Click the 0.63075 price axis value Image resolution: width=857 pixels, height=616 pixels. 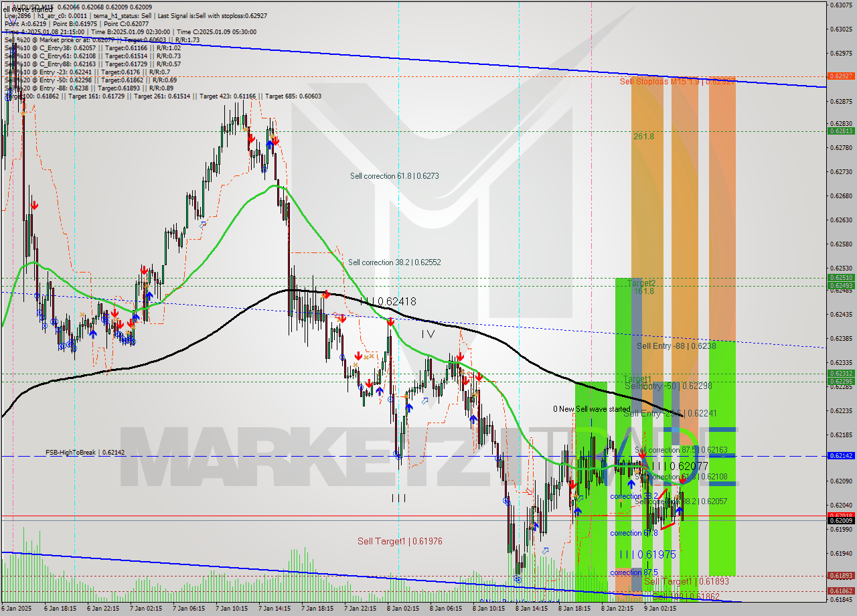pos(841,5)
